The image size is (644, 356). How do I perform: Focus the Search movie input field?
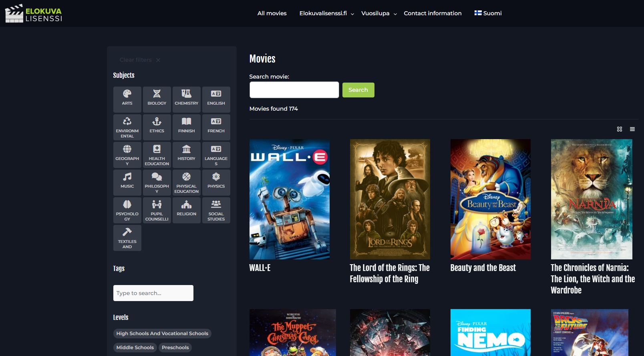tap(294, 90)
